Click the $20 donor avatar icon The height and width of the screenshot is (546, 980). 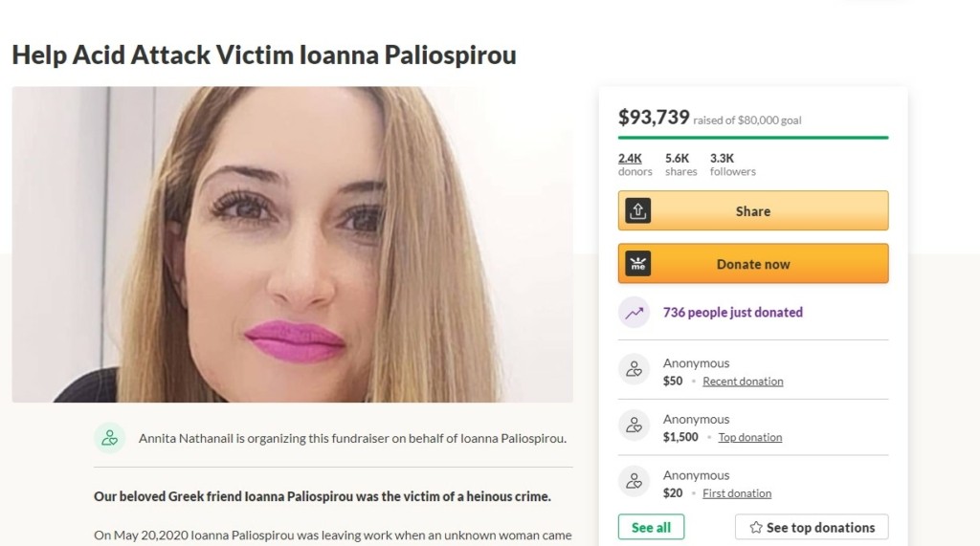(634, 481)
